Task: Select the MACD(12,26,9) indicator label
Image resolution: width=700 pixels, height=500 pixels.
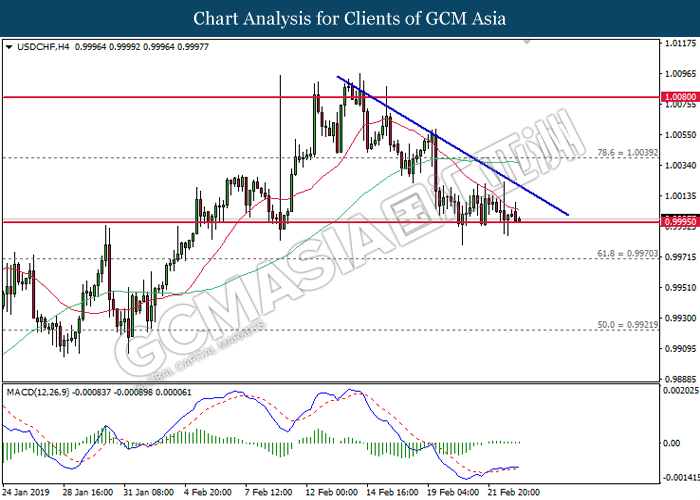Action: (38, 392)
